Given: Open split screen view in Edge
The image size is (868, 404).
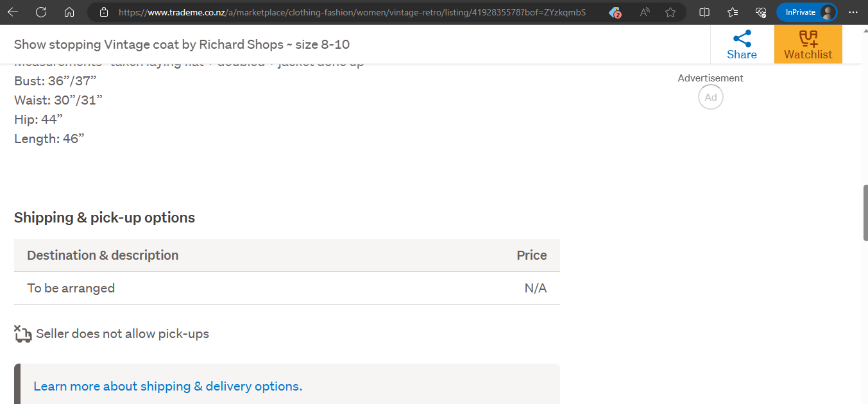Looking at the screenshot, I should (704, 12).
